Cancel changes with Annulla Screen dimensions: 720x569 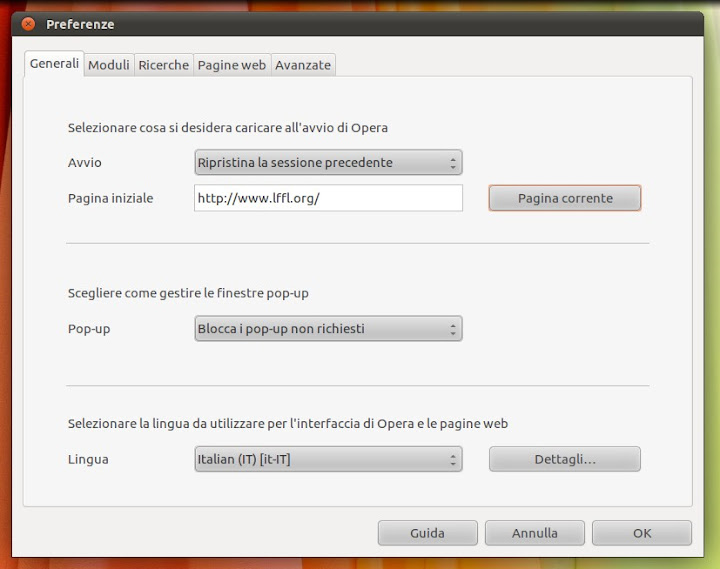[535, 533]
